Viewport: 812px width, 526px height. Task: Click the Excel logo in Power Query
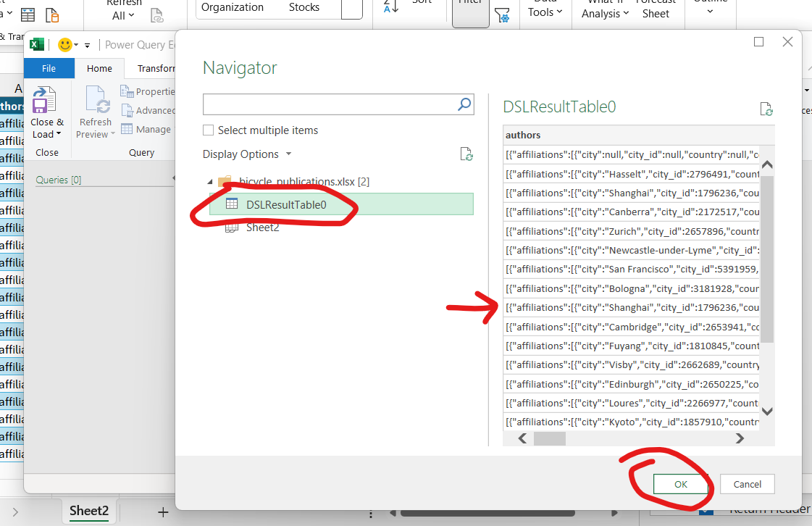coord(37,45)
